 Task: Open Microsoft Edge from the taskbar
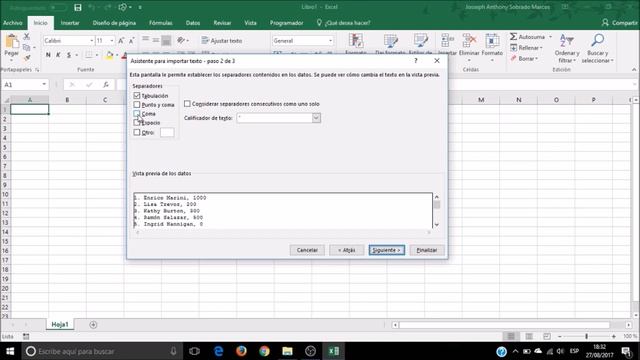[x=218, y=351]
